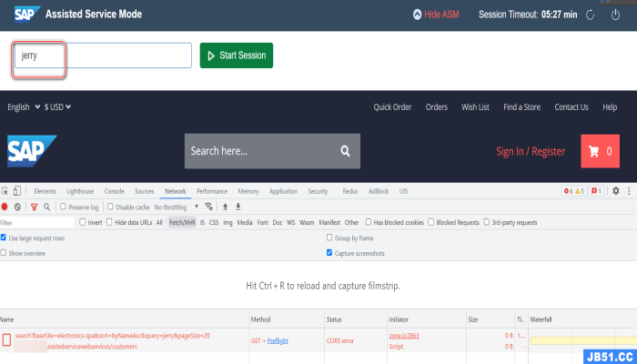The height and width of the screenshot is (364, 637).
Task: Open the Contact Us link
Action: (x=571, y=107)
